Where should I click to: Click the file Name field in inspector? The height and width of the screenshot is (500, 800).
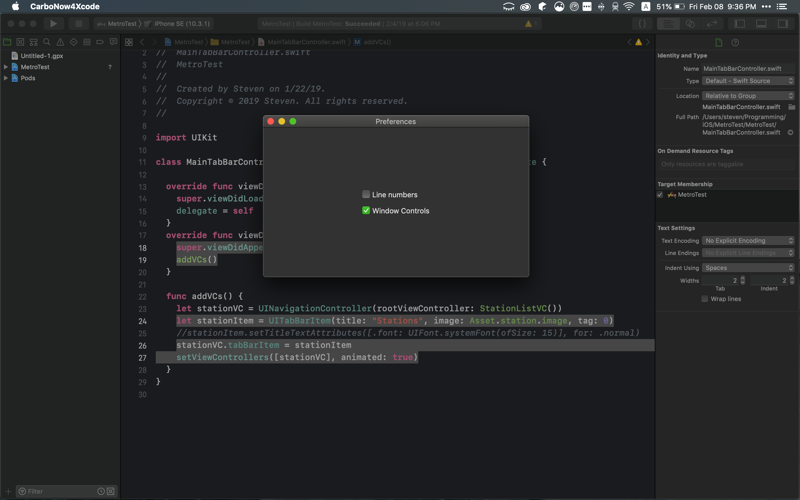click(748, 68)
